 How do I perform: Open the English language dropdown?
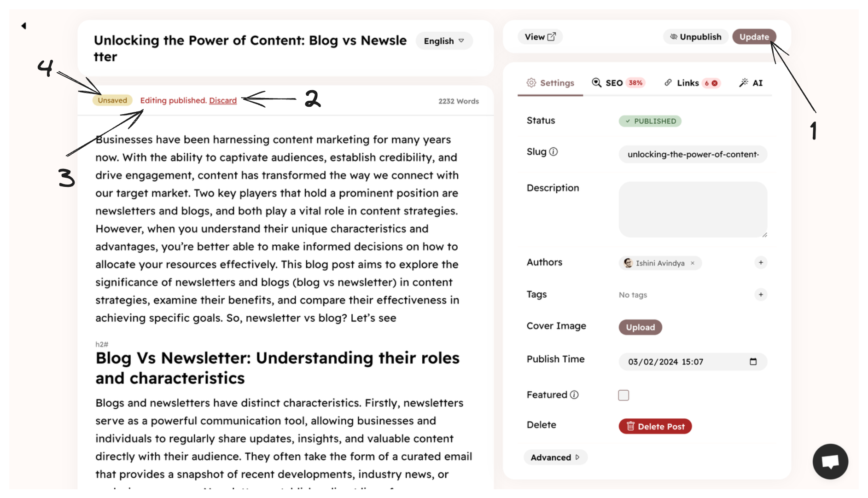coord(444,41)
